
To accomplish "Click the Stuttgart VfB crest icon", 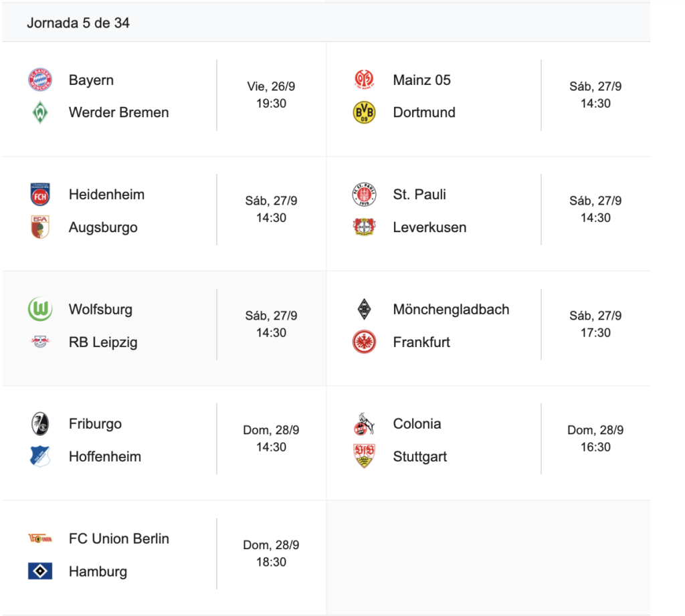I will (364, 457).
